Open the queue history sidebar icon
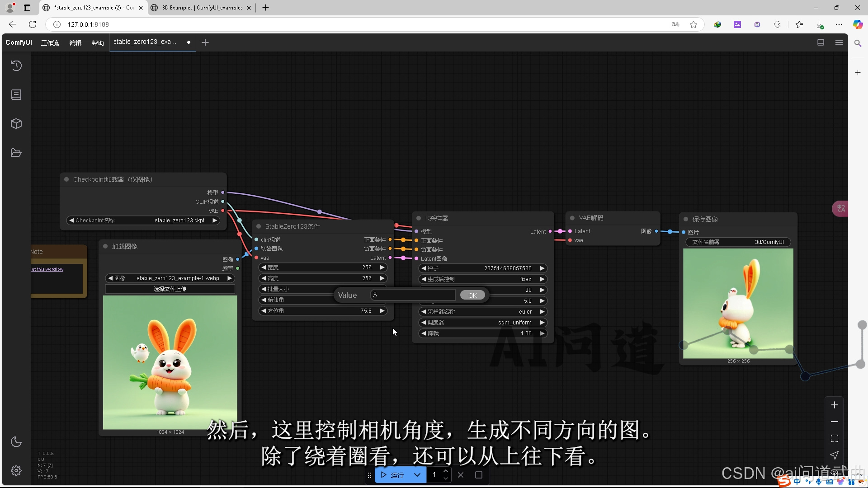This screenshot has width=868, height=488. (16, 66)
